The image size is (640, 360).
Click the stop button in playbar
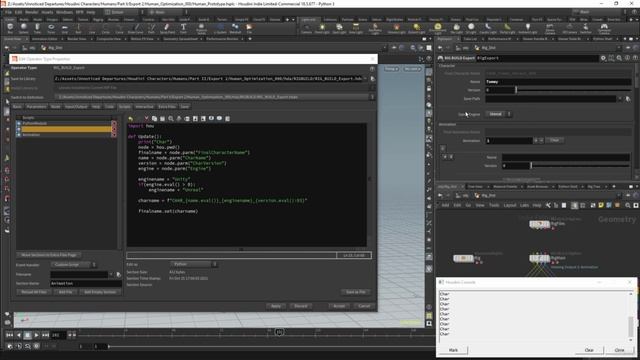[27, 335]
